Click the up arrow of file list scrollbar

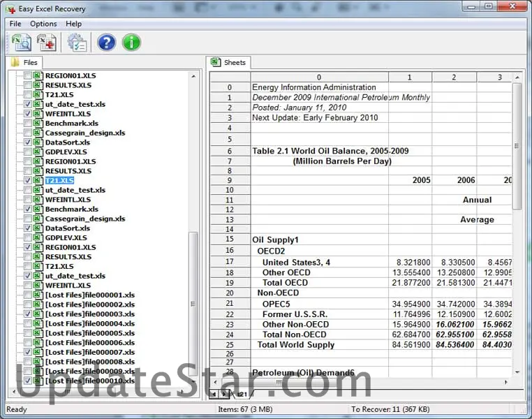193,76
